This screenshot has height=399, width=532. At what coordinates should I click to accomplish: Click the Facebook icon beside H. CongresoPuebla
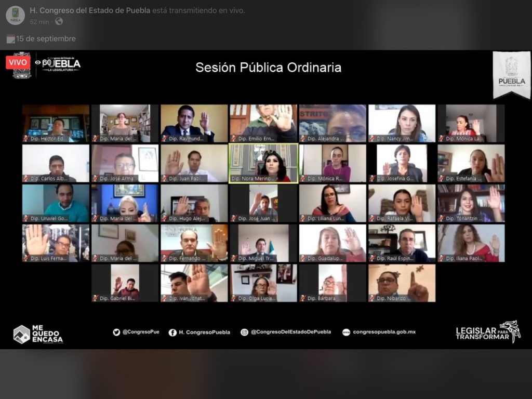tap(172, 332)
